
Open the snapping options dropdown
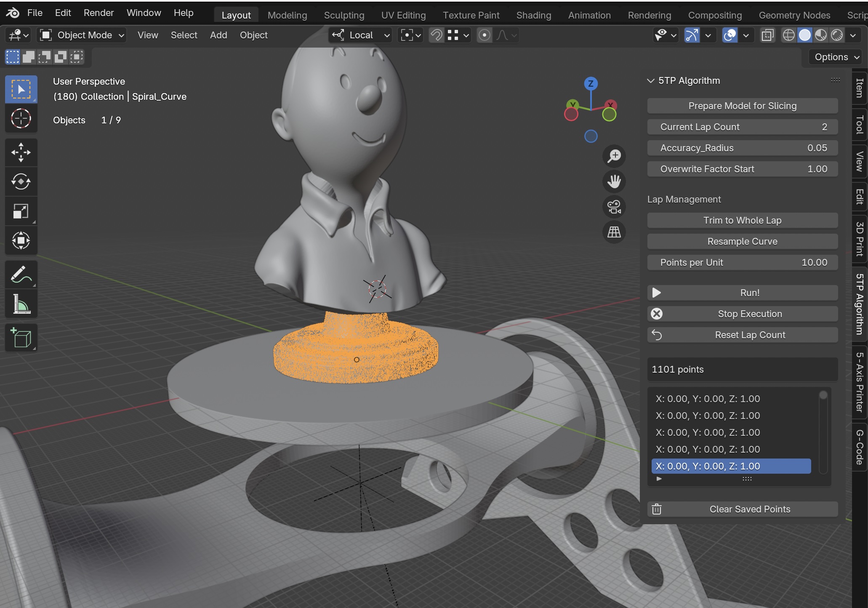pyautogui.click(x=458, y=35)
